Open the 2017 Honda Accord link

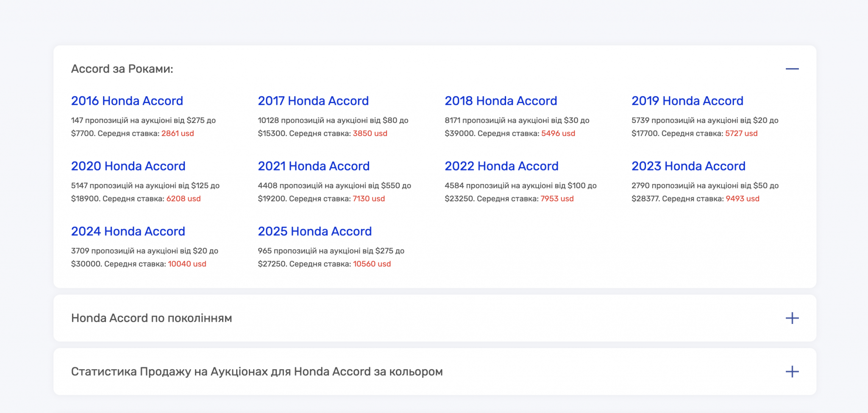coord(313,101)
